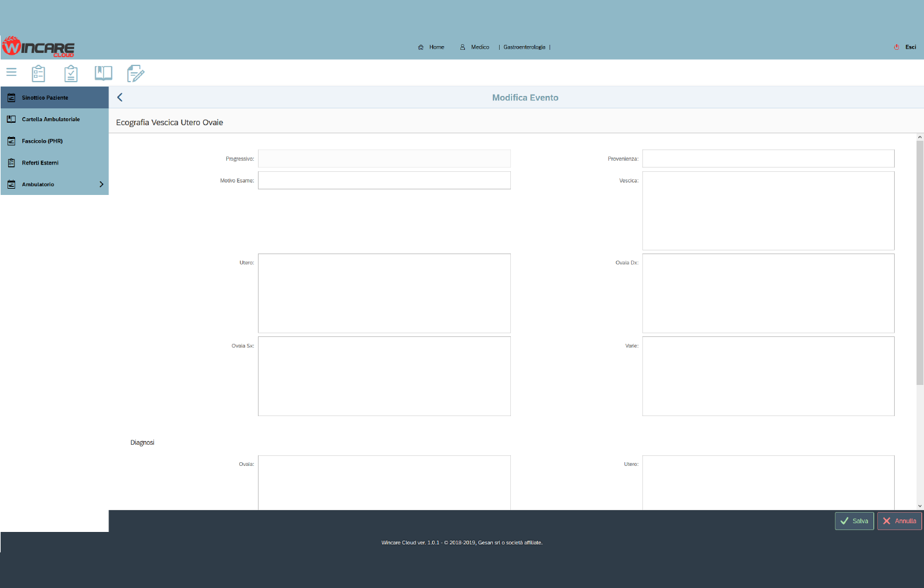Click the Vescica text area
The image size is (924, 588).
point(768,211)
